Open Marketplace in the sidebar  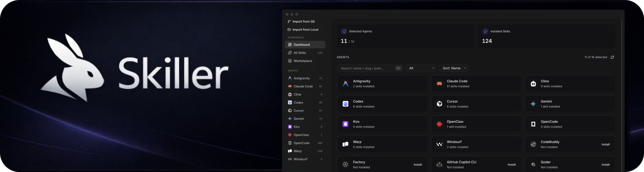[305, 61]
